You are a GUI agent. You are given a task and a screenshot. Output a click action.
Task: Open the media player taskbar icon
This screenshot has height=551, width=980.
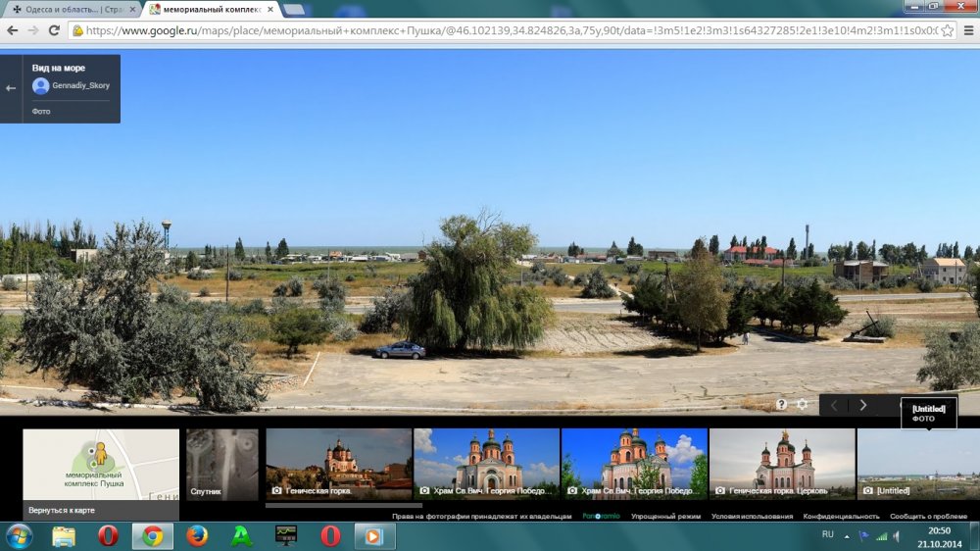coord(373,536)
